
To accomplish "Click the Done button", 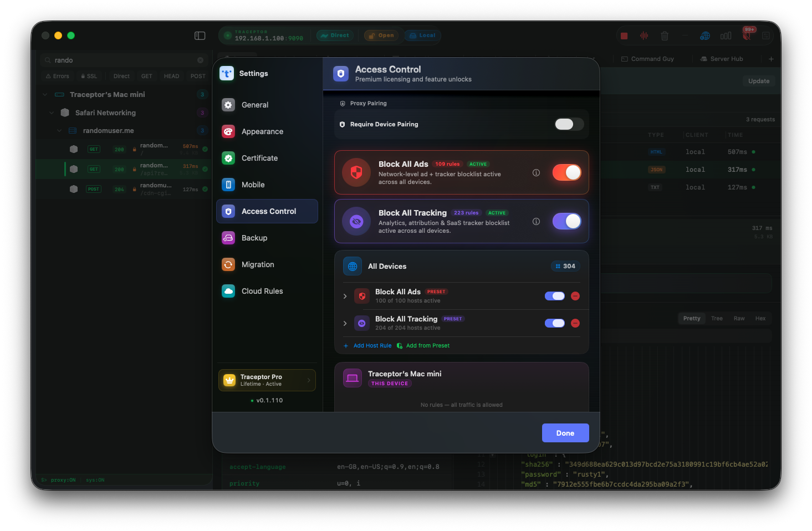I will [x=565, y=433].
